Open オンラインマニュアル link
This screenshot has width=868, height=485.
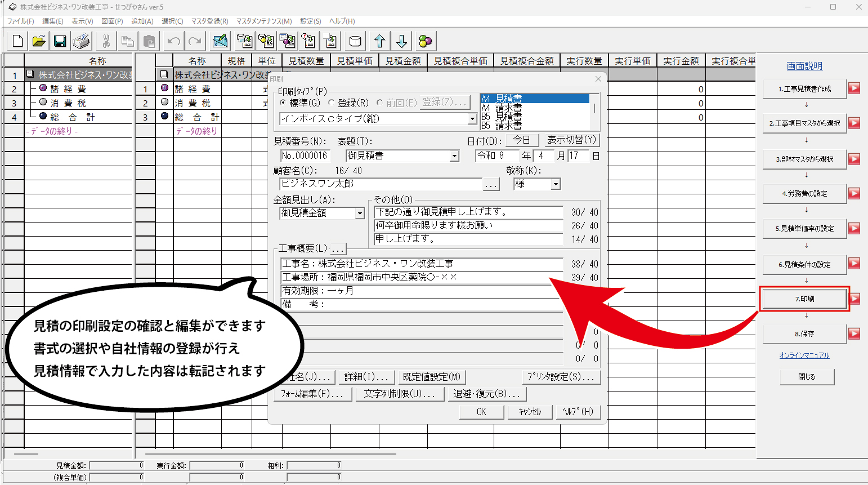pos(804,355)
